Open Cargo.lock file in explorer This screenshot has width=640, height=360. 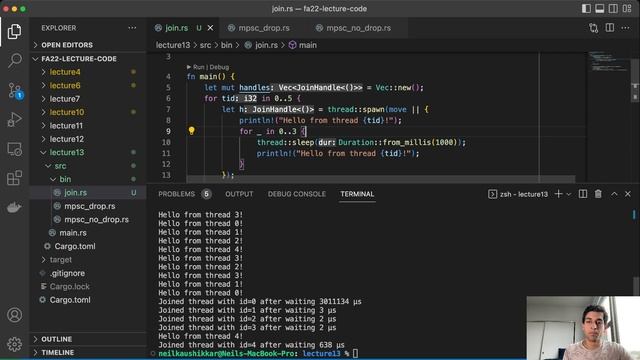[x=88, y=287]
